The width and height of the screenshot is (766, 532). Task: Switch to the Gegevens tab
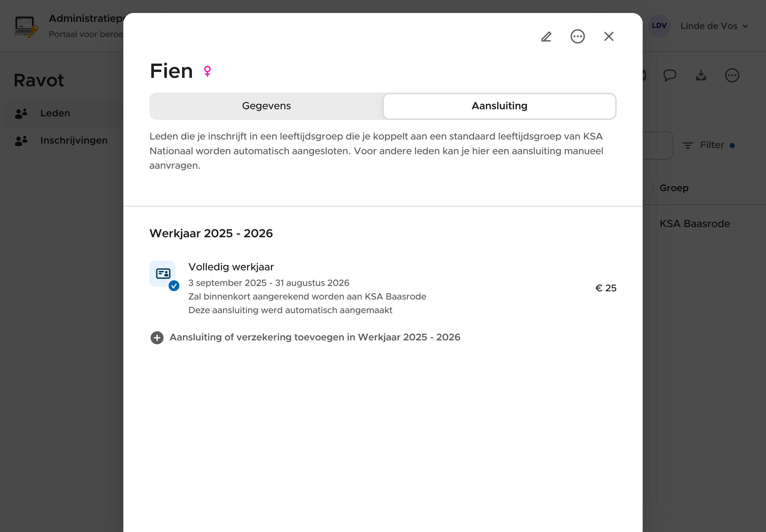(x=266, y=106)
